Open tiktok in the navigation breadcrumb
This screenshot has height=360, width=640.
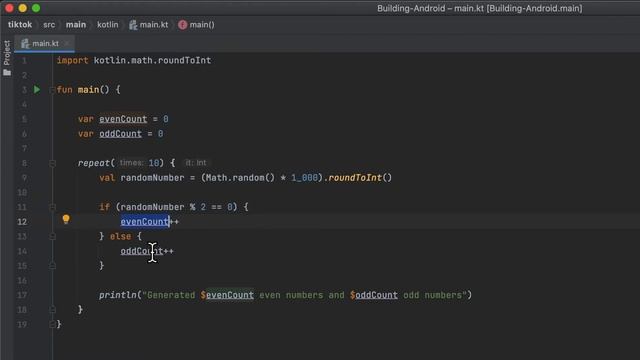[x=20, y=25]
